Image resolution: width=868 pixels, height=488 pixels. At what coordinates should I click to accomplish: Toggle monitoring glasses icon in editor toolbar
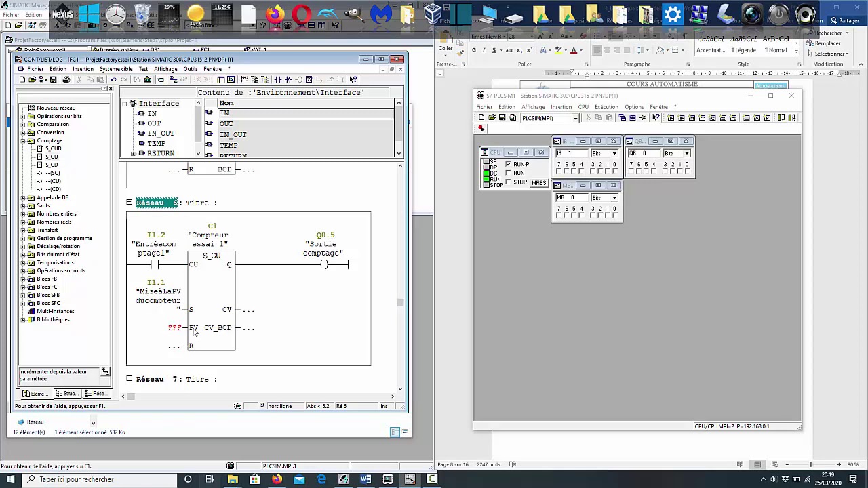point(182,79)
